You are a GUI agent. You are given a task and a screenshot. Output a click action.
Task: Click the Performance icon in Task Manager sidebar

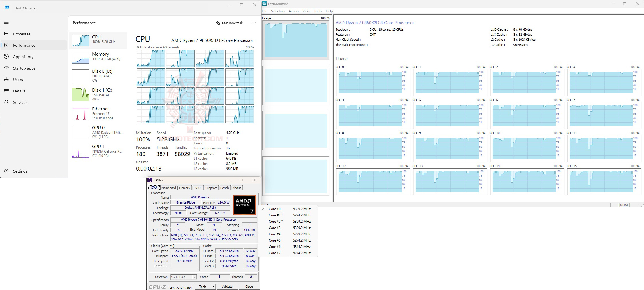point(6,45)
